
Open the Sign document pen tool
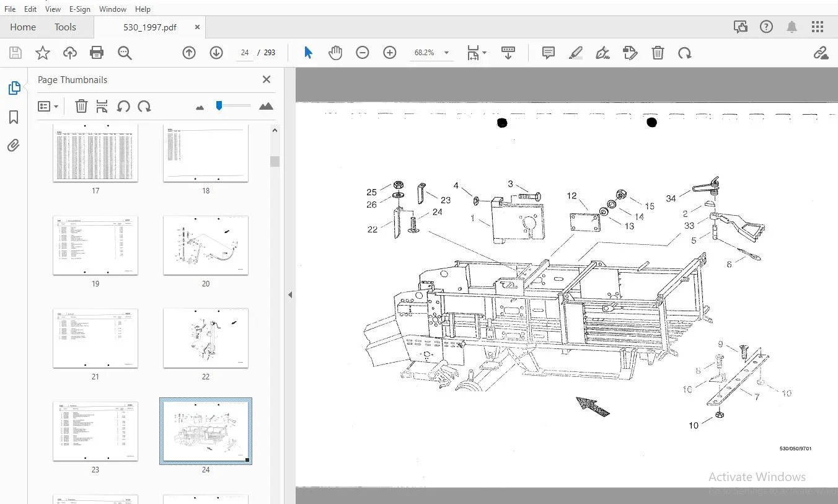tap(602, 53)
